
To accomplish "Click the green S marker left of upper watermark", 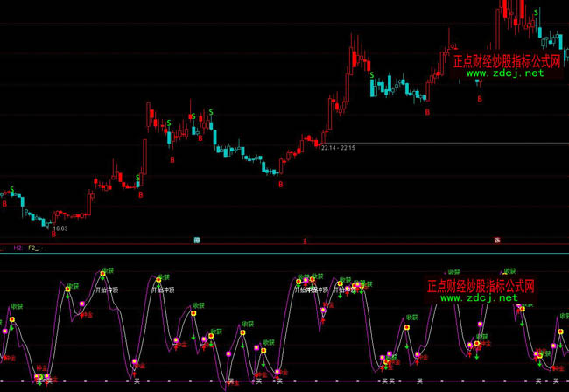I will point(373,76).
